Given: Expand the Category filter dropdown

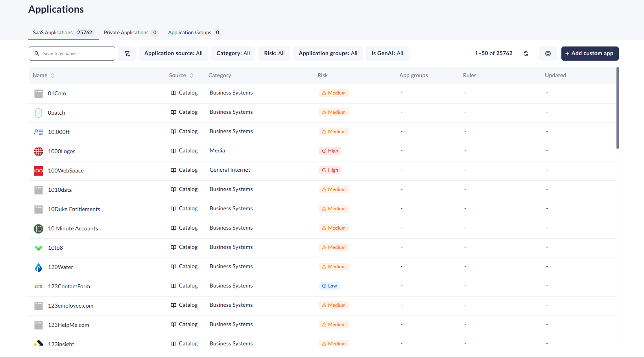Looking at the screenshot, I should click(x=233, y=54).
